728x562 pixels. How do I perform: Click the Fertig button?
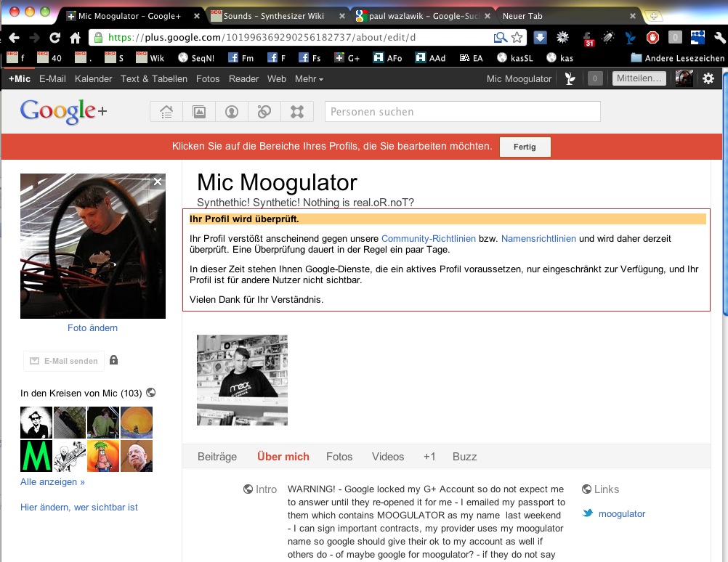525,147
